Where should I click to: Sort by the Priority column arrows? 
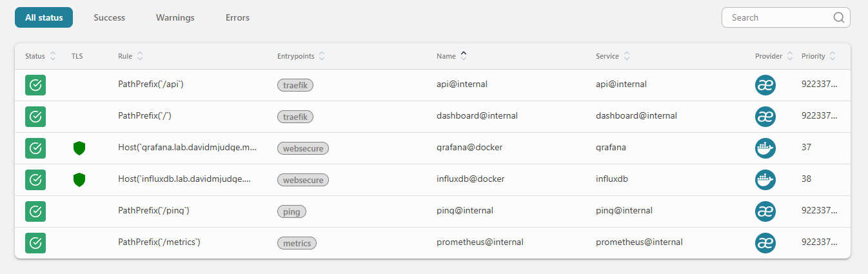(x=833, y=56)
